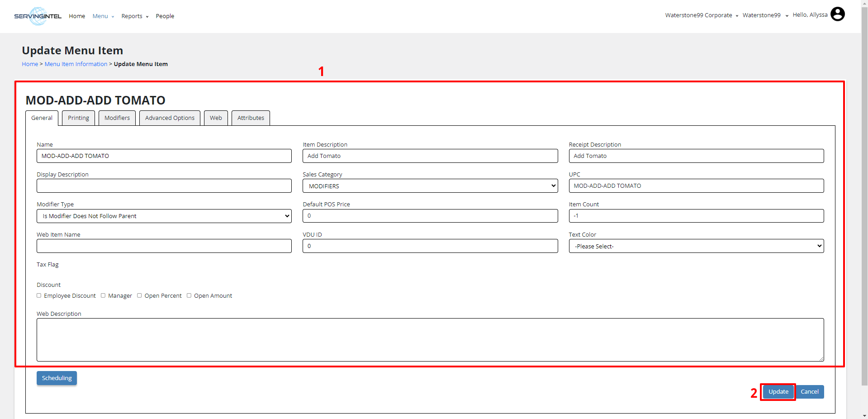Tick the Open Amount checkbox

click(x=189, y=295)
